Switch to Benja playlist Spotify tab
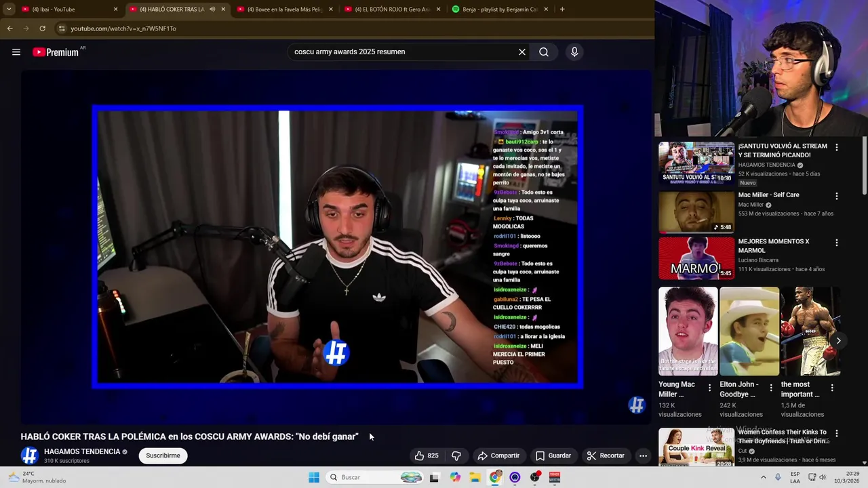Viewport: 868px width, 488px height. click(500, 9)
